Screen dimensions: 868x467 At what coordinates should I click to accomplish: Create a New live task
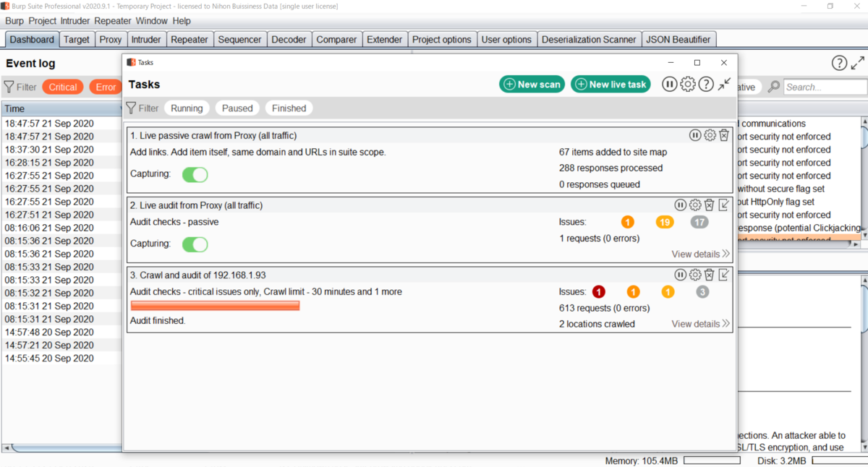610,85
